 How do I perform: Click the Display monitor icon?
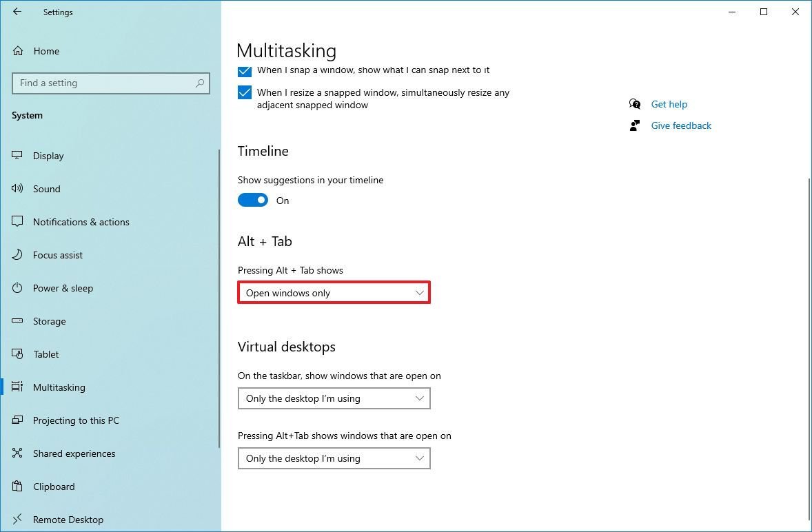[17, 155]
